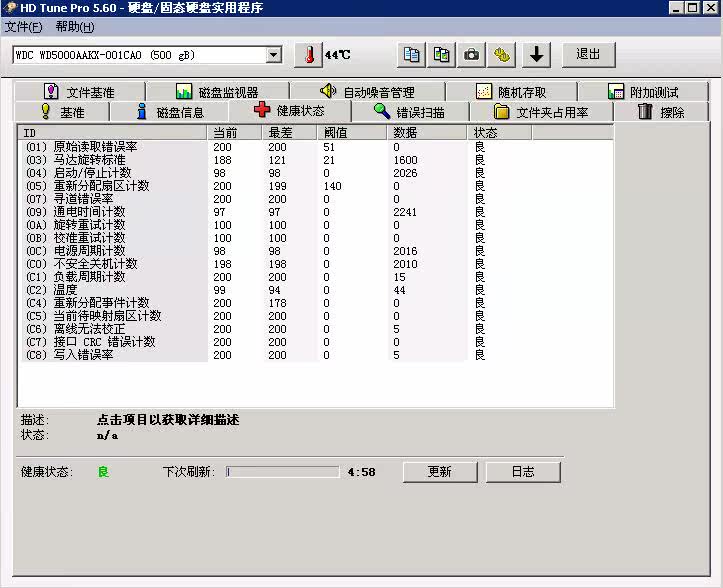Switch to the 错误扫描 tab
723x588 pixels.
click(410, 112)
